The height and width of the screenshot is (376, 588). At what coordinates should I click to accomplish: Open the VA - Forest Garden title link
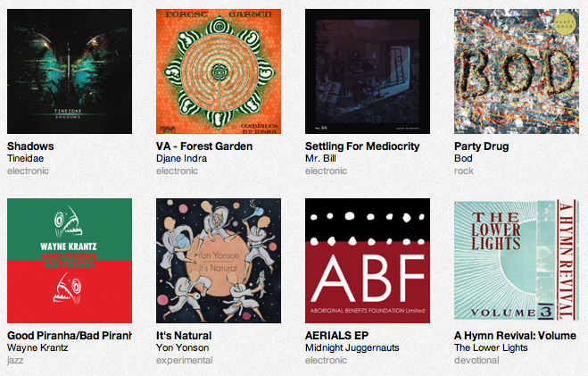204,146
